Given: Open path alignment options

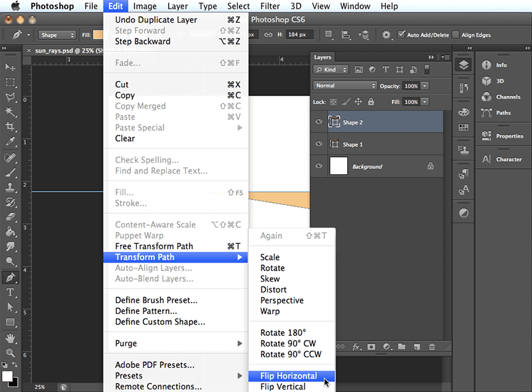Looking at the screenshot, I should [x=346, y=35].
